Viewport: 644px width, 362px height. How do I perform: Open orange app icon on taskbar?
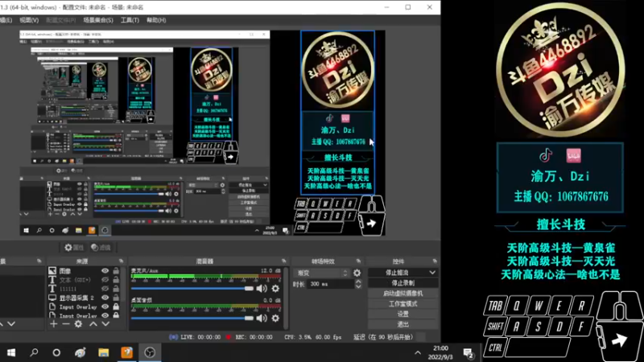point(127,352)
